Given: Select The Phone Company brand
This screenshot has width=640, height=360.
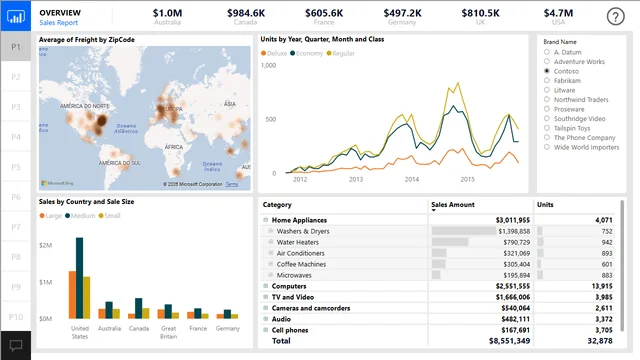Looking at the screenshot, I should pos(547,137).
